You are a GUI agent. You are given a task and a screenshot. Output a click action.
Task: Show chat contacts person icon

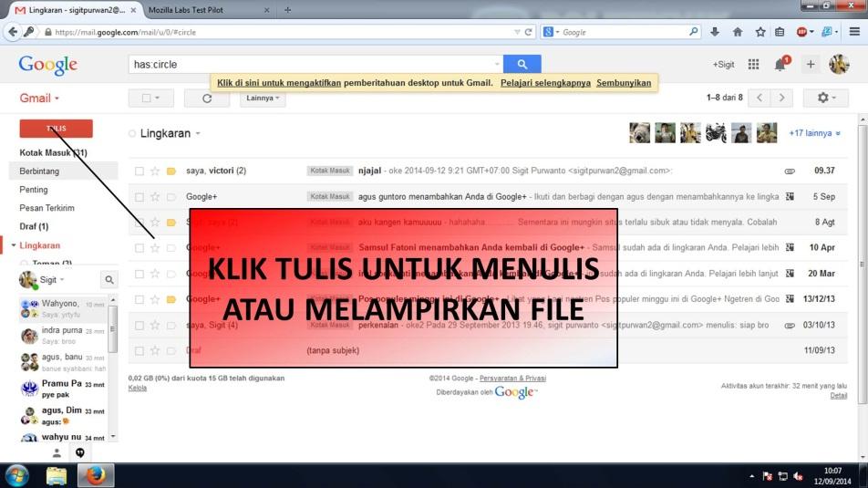tap(57, 453)
